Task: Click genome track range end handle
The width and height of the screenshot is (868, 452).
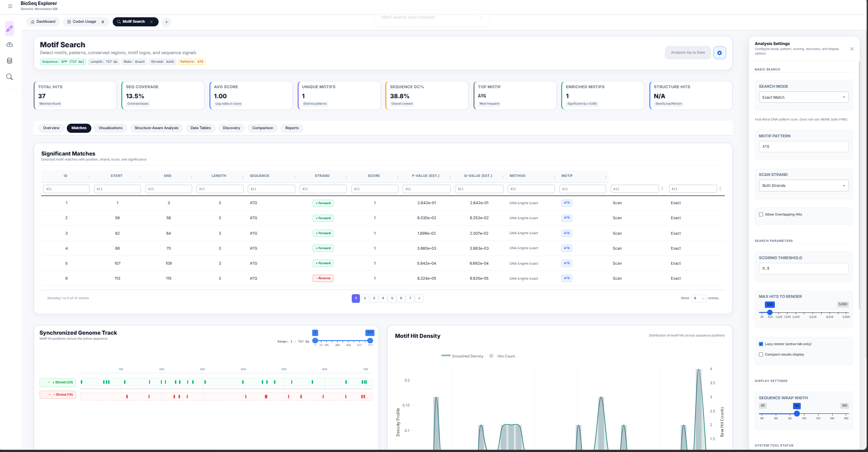Action: [370, 341]
